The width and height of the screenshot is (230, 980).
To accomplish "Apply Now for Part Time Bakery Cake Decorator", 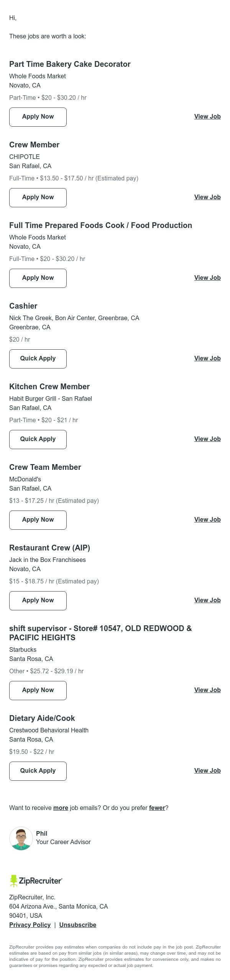I will tap(38, 117).
